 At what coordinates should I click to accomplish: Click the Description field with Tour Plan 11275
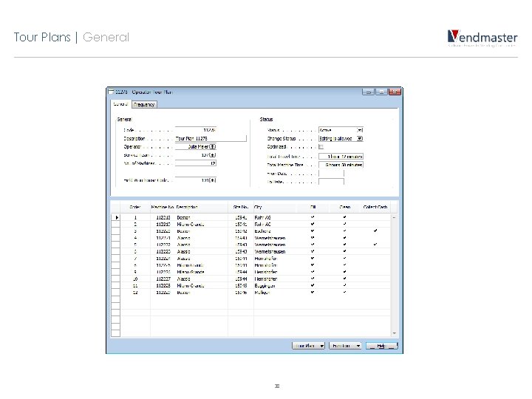click(x=211, y=138)
